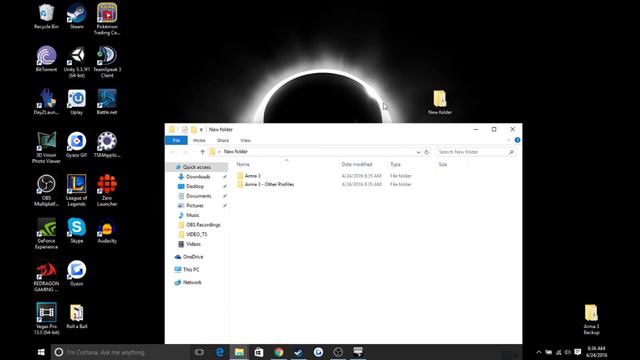Select the REDRAGON GAMING desktop icon

(x=46, y=276)
